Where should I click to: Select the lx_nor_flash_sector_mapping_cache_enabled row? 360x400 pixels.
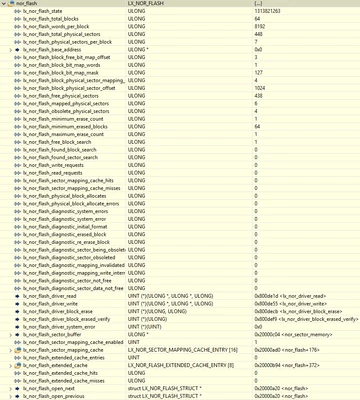[180, 342]
